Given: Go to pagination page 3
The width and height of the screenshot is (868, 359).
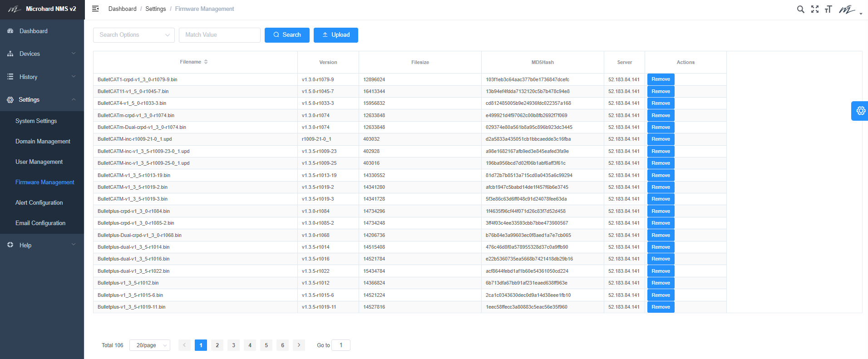Looking at the screenshot, I should click(233, 345).
